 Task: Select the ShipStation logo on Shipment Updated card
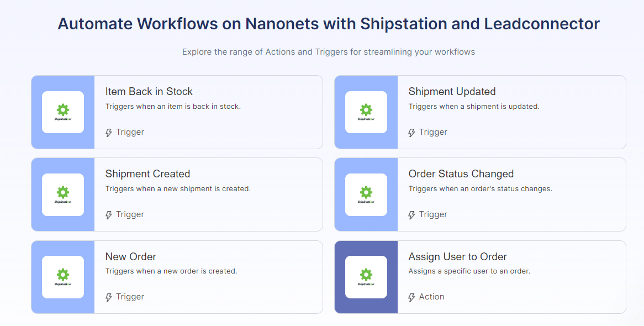[366, 112]
